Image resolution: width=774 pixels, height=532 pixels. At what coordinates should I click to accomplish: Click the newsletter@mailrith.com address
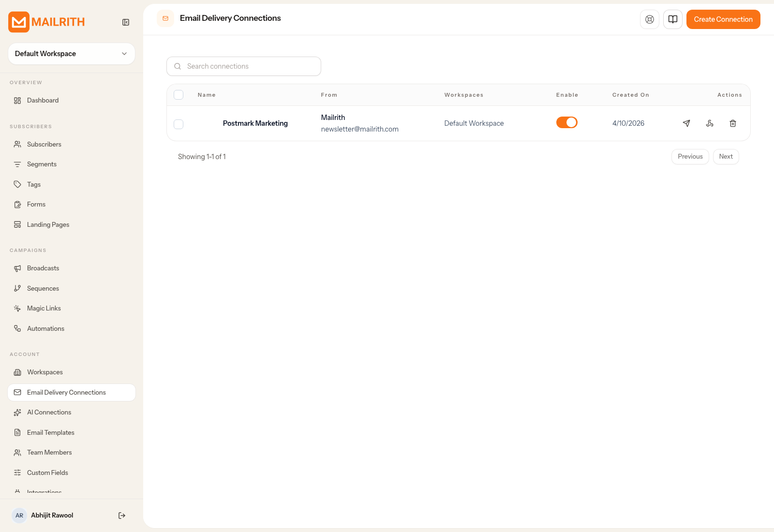(360, 129)
